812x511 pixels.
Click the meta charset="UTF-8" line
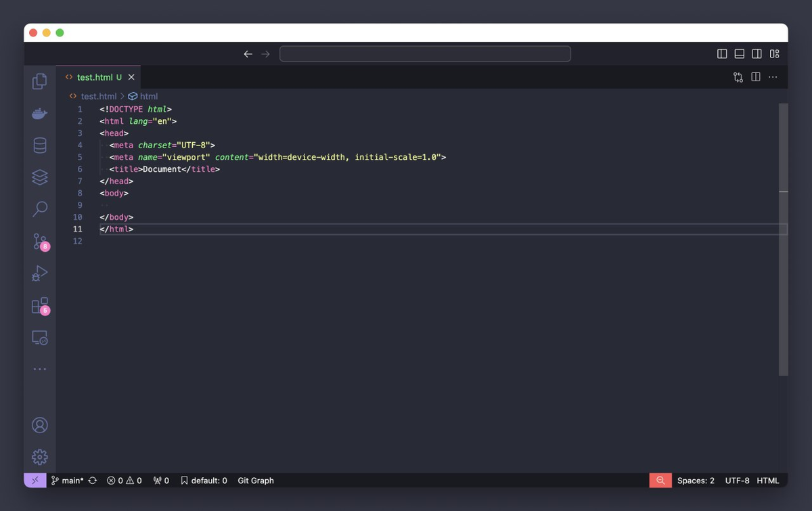tap(162, 145)
